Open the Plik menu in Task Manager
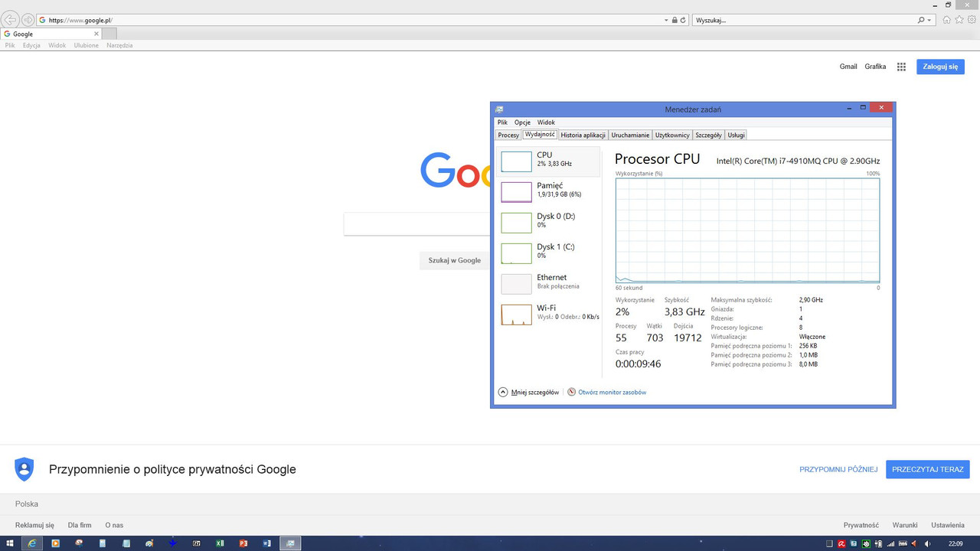The width and height of the screenshot is (980, 551). pos(502,122)
